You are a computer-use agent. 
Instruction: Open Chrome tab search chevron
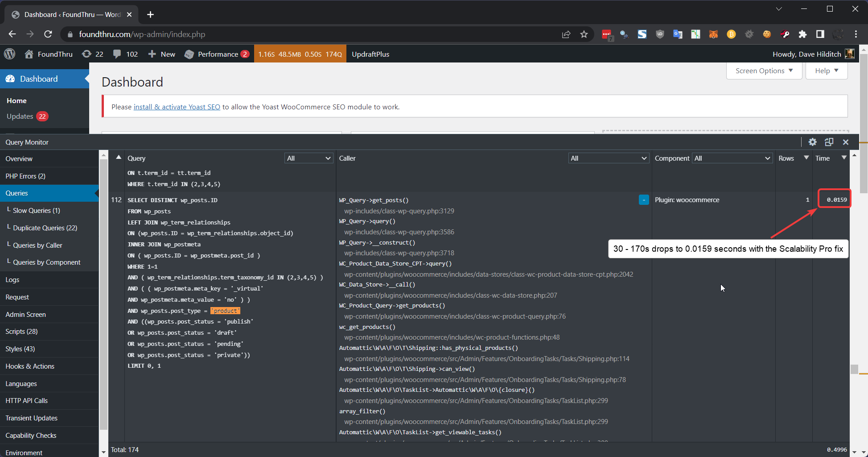pyautogui.click(x=779, y=9)
